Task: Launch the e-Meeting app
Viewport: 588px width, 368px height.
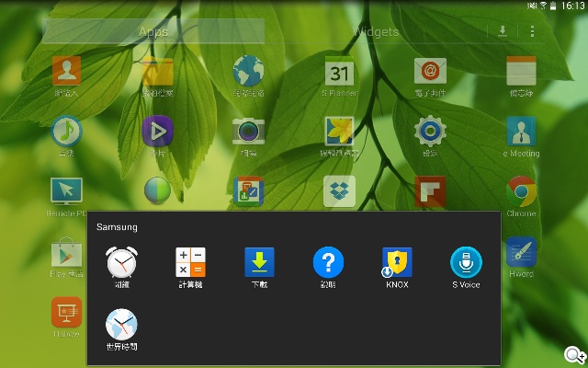Action: click(x=521, y=131)
